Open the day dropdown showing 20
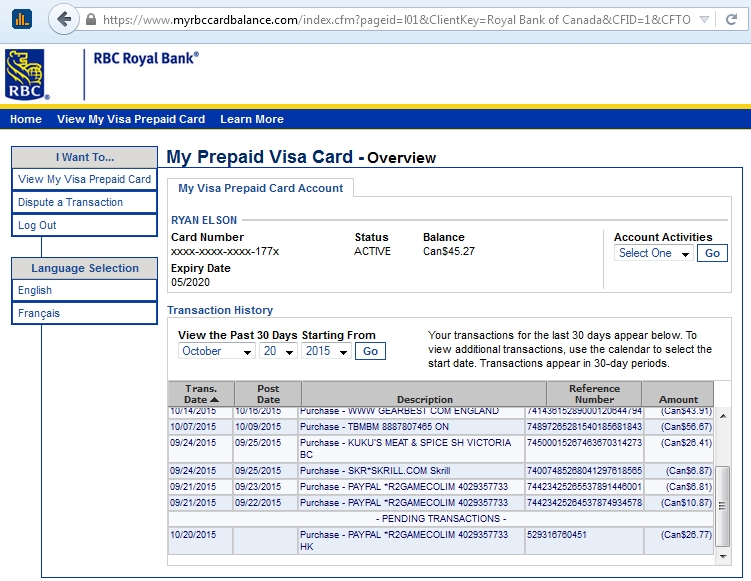The image size is (751, 581). pyautogui.click(x=279, y=352)
